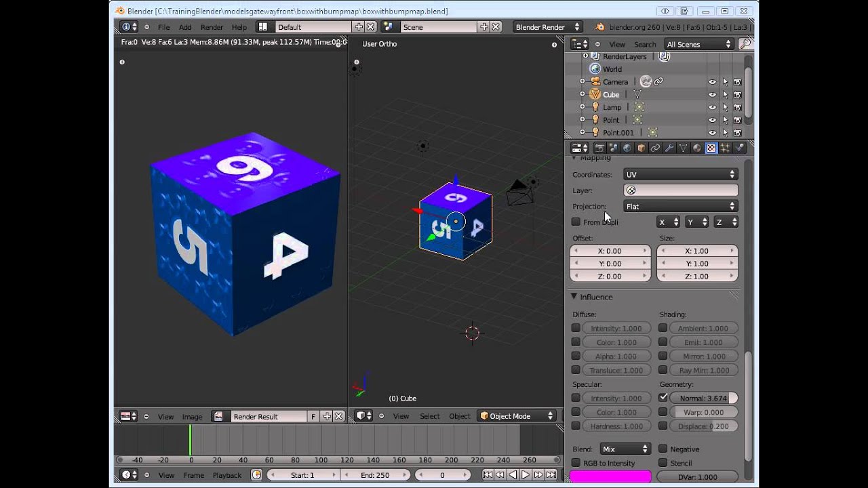868x488 pixels.
Task: Click the Timeline editor type icon
Action: tap(128, 475)
